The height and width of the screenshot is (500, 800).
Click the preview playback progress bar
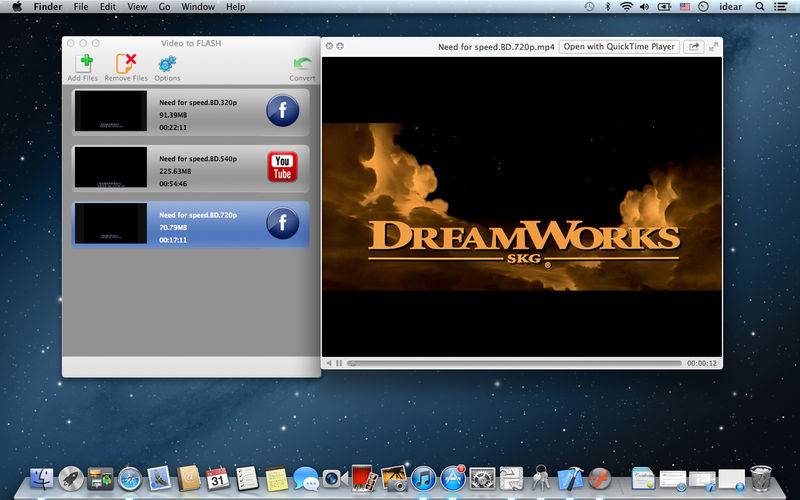(514, 363)
